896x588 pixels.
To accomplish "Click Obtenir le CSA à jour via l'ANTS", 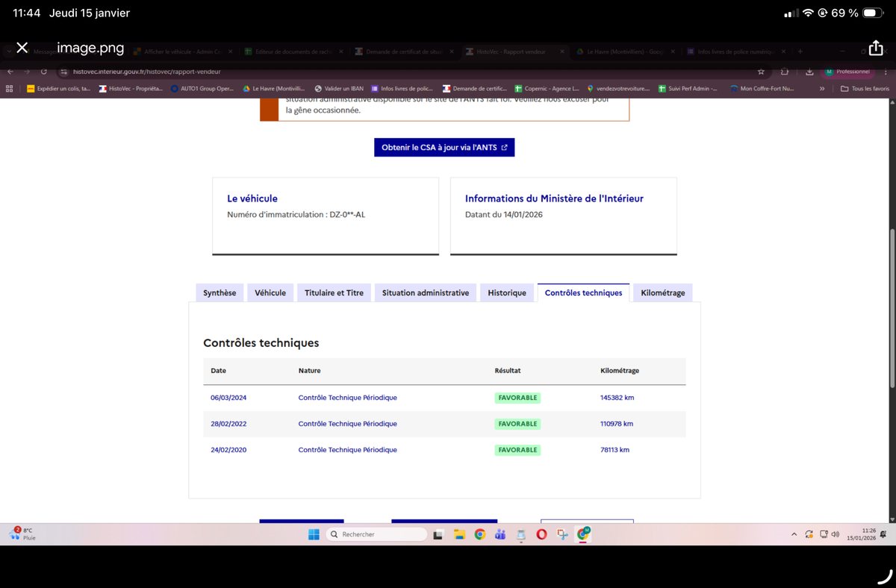I will click(444, 148).
